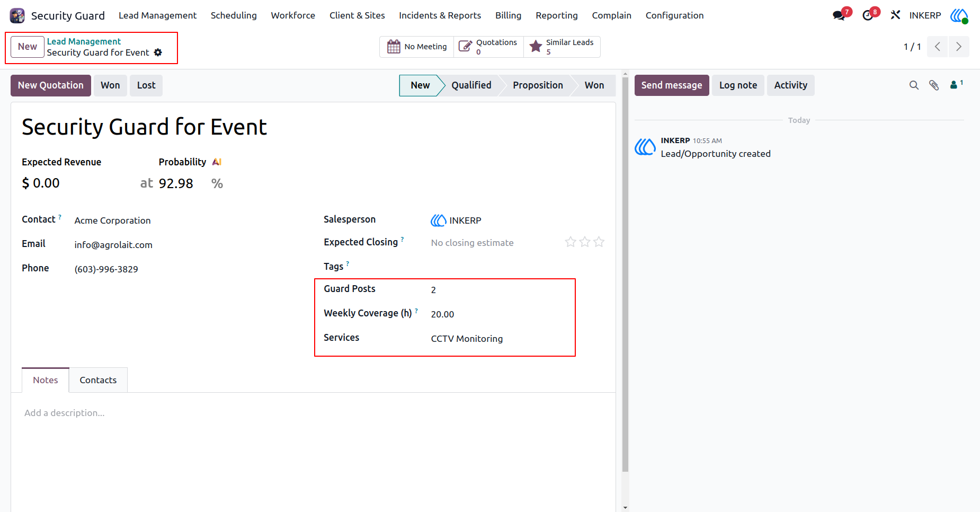Screen dimensions: 980x512
Task: Click the New Quotation button
Action: (x=51, y=85)
